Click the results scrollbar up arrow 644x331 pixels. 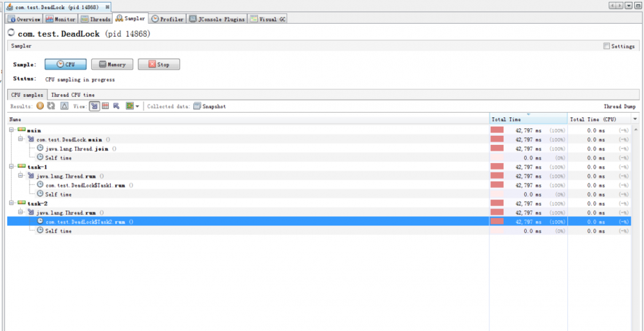click(x=636, y=129)
